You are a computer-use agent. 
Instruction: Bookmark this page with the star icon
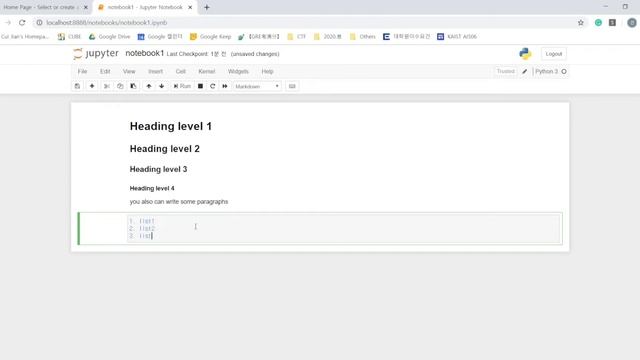[x=580, y=23]
